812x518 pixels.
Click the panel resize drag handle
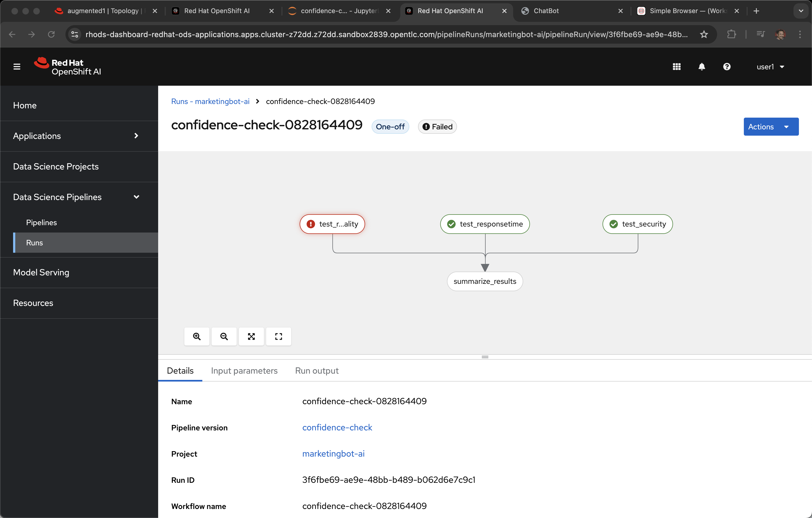pos(485,357)
